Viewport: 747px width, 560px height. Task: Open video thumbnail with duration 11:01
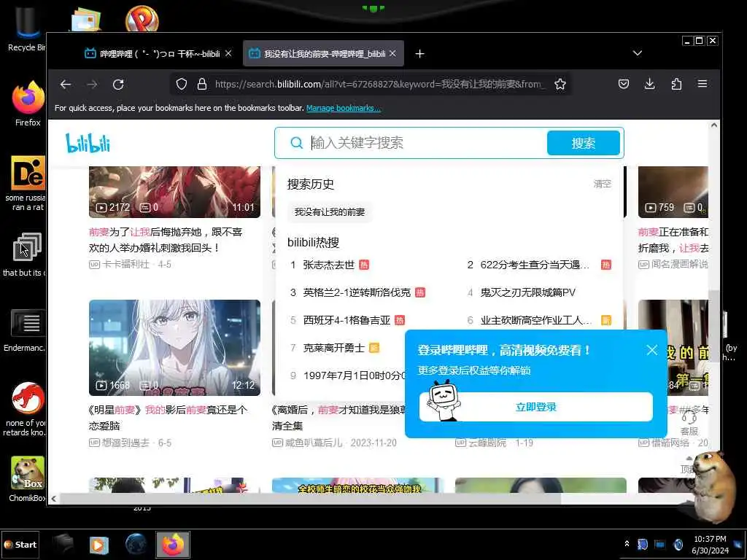(x=174, y=192)
